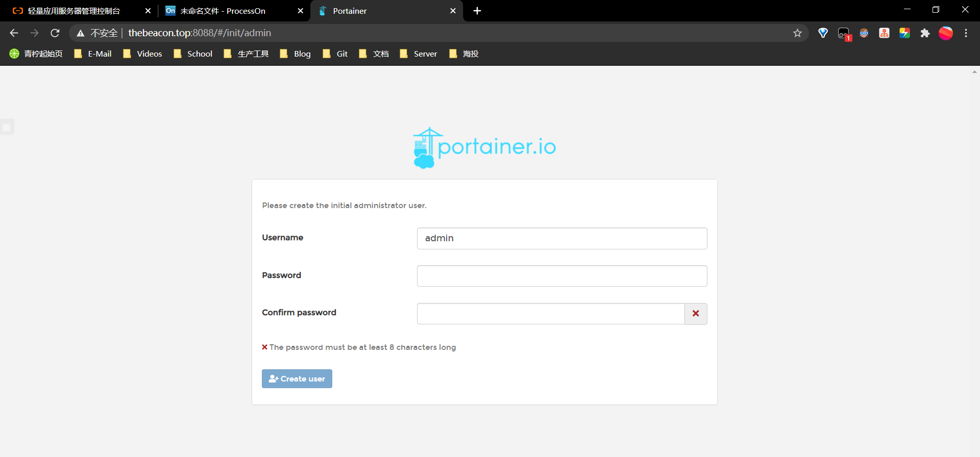Screen dimensions: 980x457
Task: Open the E-Mail bookmark folder
Action: coord(93,54)
